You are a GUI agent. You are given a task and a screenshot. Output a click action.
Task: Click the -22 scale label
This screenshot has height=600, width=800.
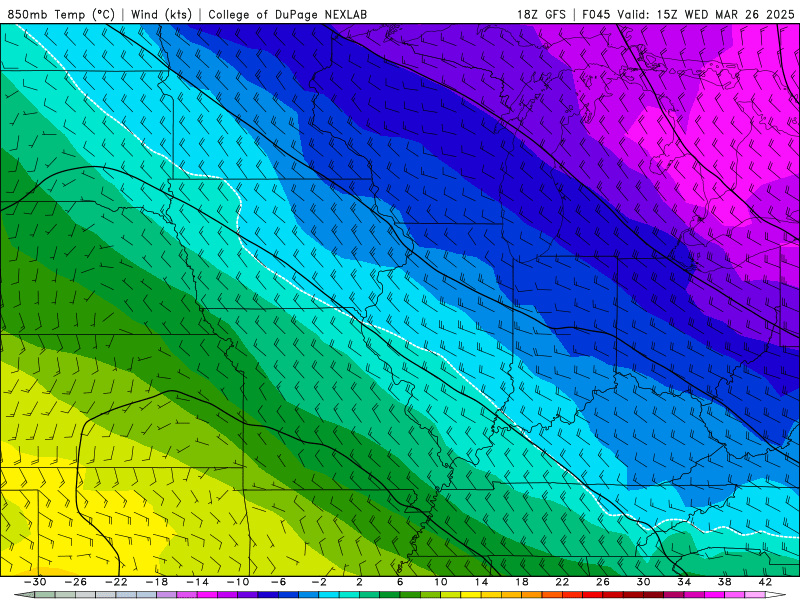pyautogui.click(x=116, y=582)
